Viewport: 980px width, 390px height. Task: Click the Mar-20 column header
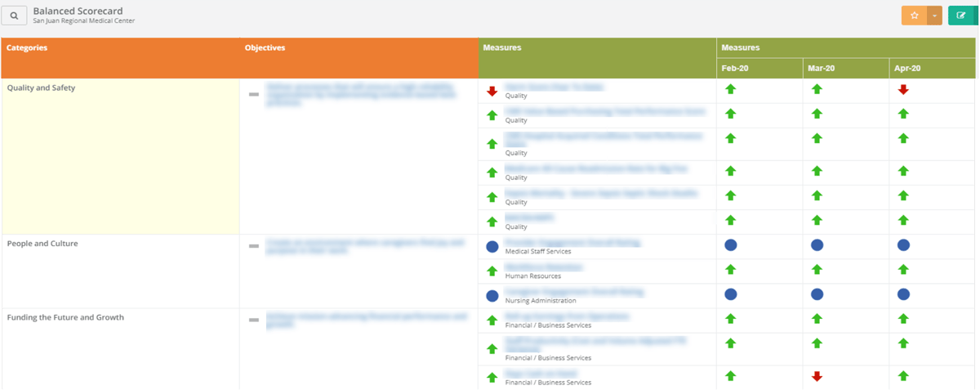click(x=846, y=69)
